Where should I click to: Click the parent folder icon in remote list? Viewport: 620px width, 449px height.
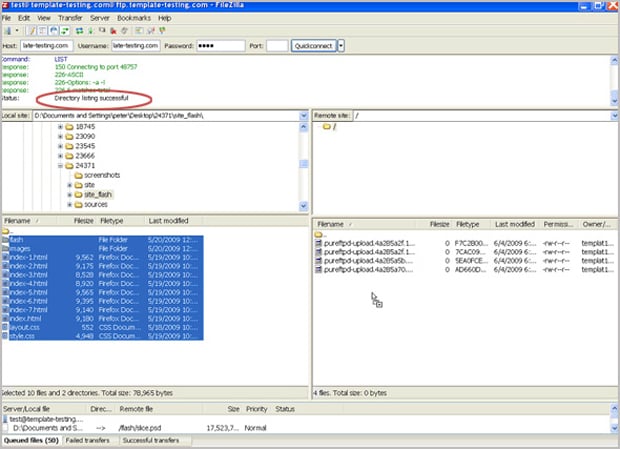(319, 234)
